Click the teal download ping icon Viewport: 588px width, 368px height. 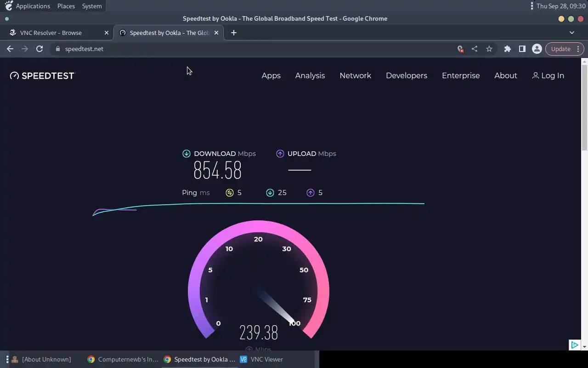pyautogui.click(x=270, y=193)
